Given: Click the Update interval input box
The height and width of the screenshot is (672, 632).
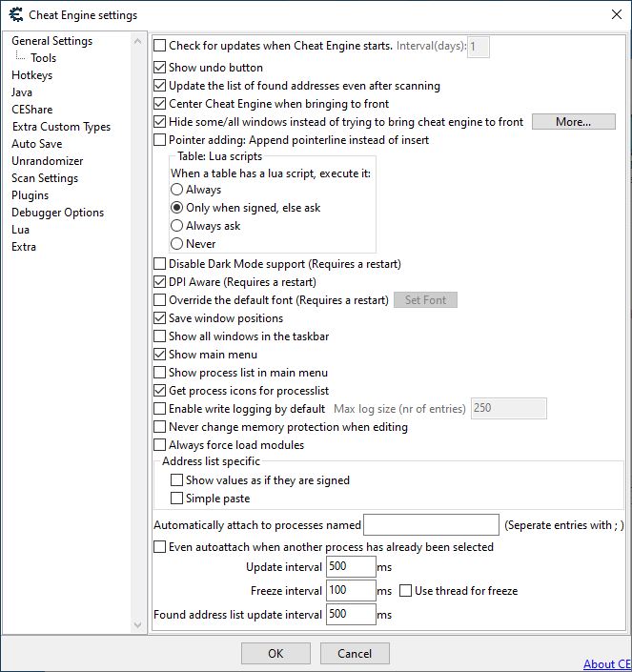Looking at the screenshot, I should pyautogui.click(x=351, y=566).
